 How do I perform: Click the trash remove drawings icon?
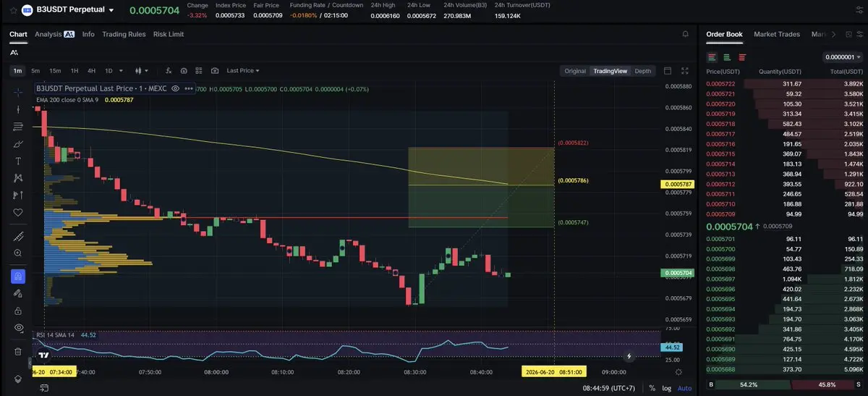pos(18,351)
